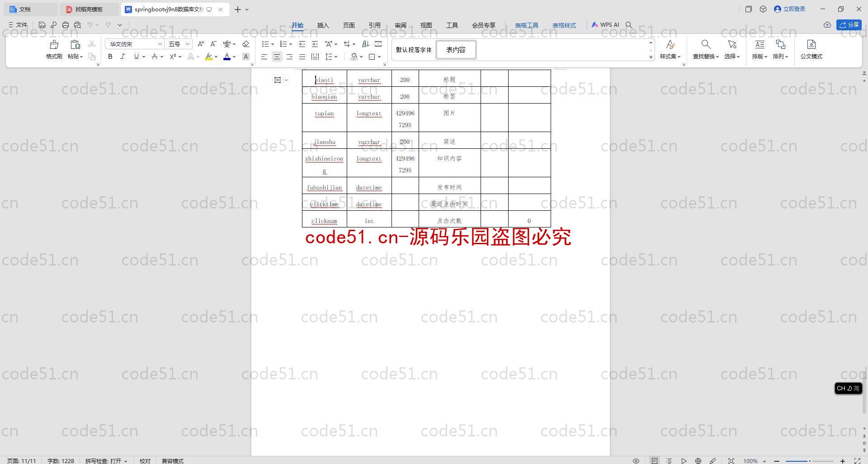This screenshot has height=464, width=868.
Task: Click the new tab plus button
Action: coord(237,9)
